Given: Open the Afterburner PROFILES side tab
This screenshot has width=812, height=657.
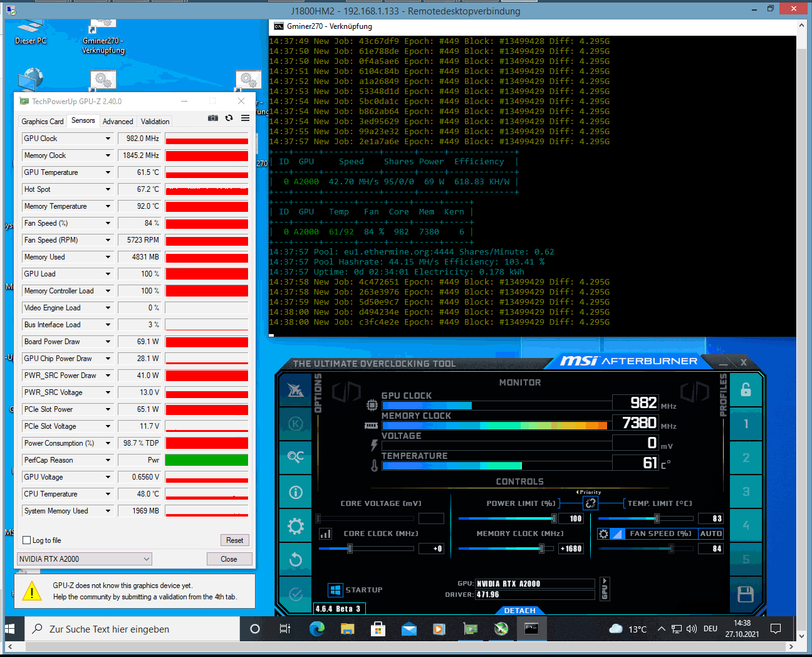Looking at the screenshot, I should [724, 395].
